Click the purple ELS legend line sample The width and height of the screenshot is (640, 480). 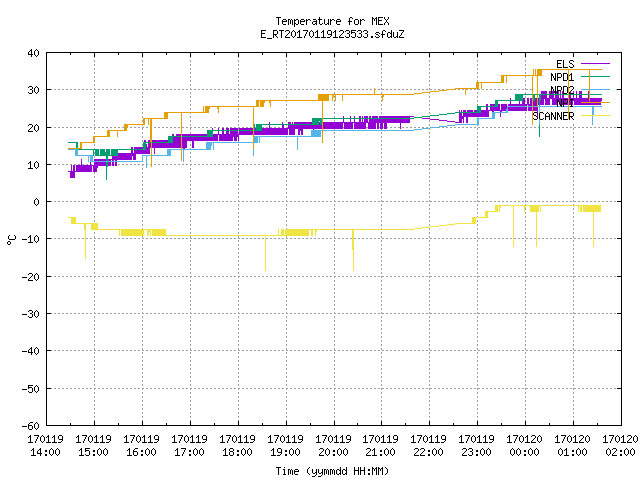595,64
